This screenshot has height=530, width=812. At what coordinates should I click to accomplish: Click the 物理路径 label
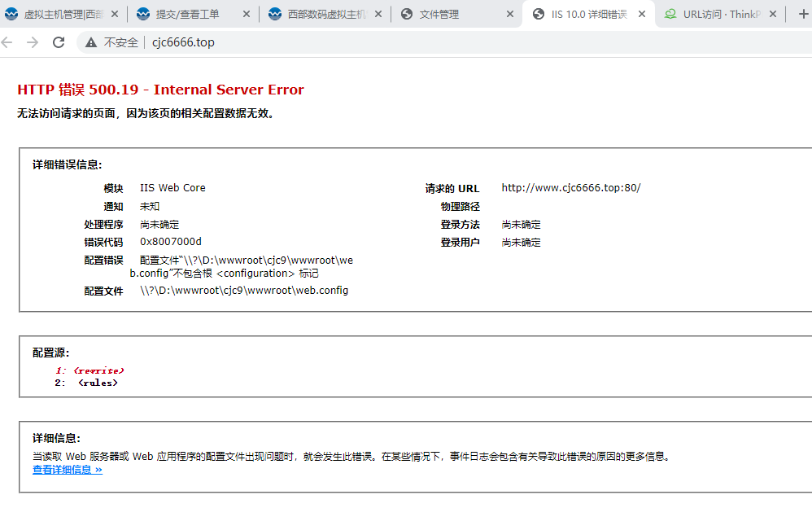pyautogui.click(x=460, y=206)
